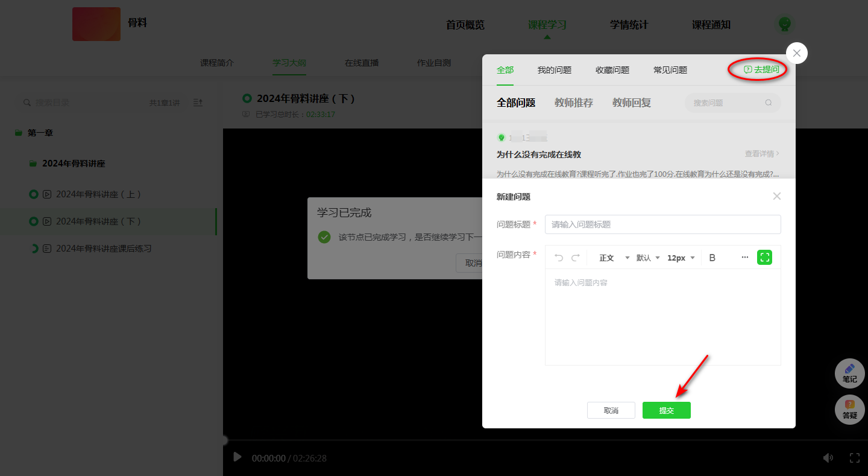Click the 去提问 ask question link

761,70
